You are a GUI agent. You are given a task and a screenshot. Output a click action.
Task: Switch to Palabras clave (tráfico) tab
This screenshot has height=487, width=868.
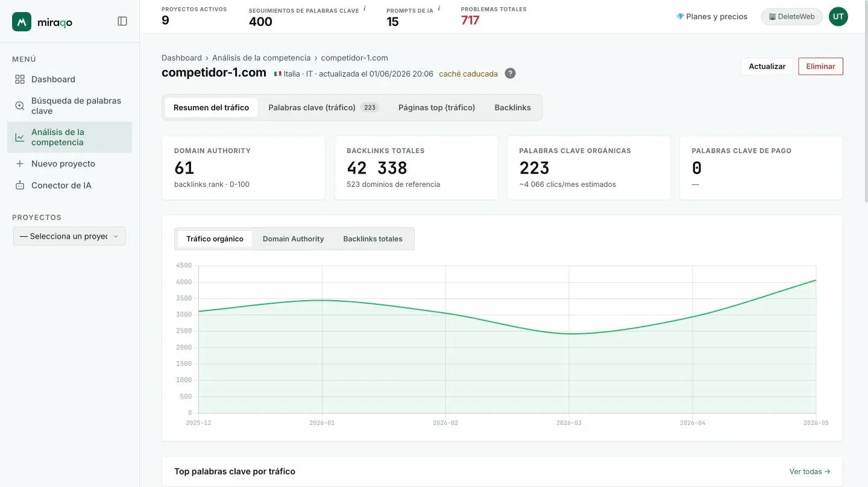[x=323, y=107]
